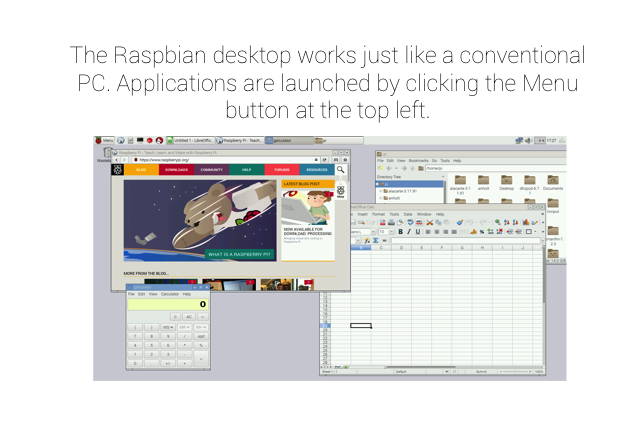Open the Bookmarks menu in file manager
Image resolution: width=640 pixels, height=440 pixels.
417,160
